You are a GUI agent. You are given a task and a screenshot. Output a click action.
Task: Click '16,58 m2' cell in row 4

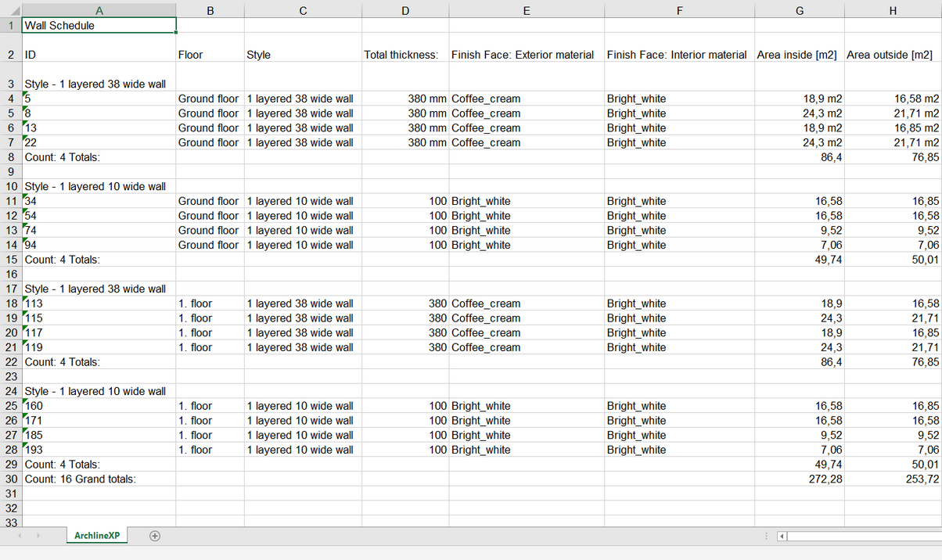tap(893, 99)
